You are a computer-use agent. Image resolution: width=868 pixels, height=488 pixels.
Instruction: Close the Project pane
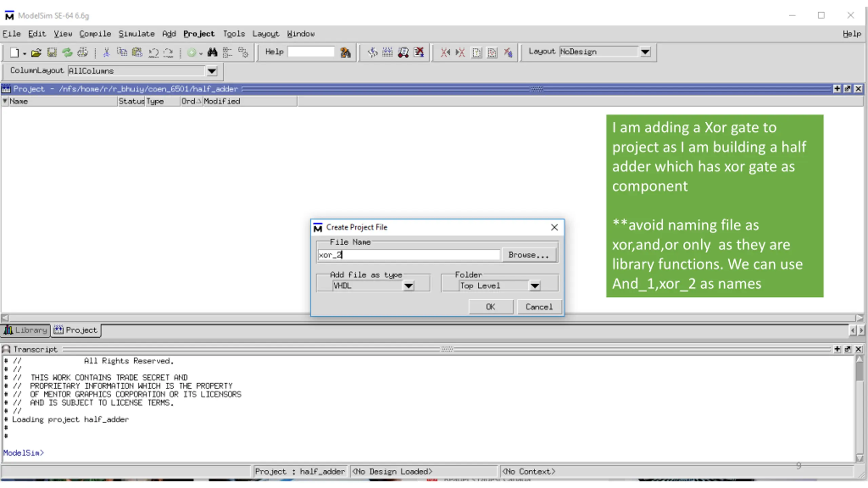(858, 89)
